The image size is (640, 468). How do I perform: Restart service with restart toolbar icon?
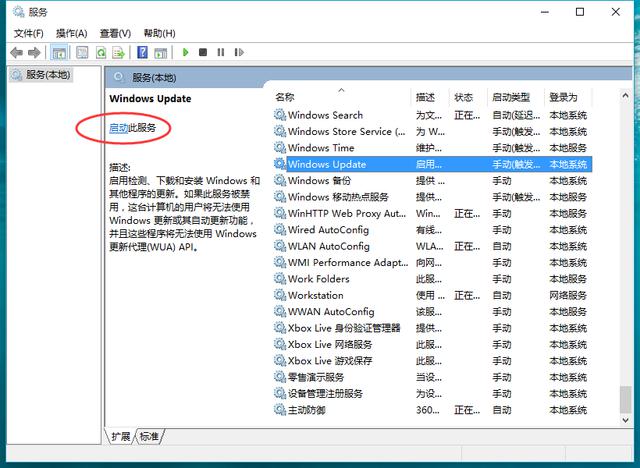239,52
